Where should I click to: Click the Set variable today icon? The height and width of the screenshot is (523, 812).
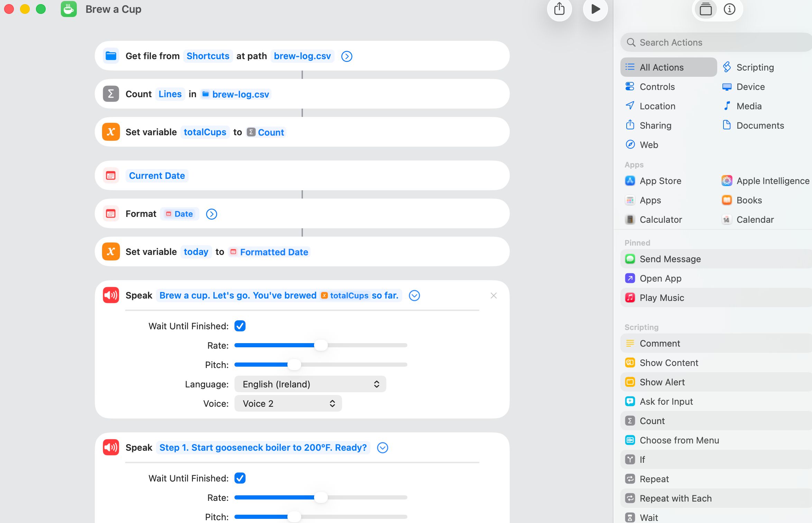pyautogui.click(x=111, y=252)
